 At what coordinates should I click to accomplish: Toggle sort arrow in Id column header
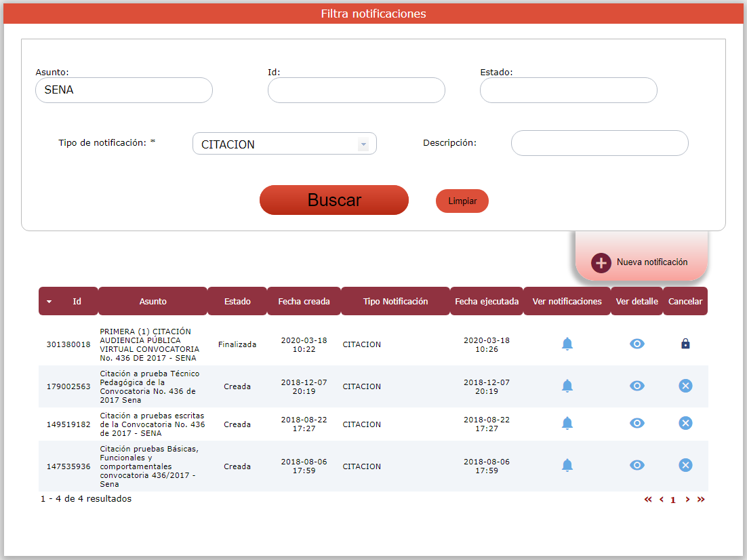coord(49,302)
